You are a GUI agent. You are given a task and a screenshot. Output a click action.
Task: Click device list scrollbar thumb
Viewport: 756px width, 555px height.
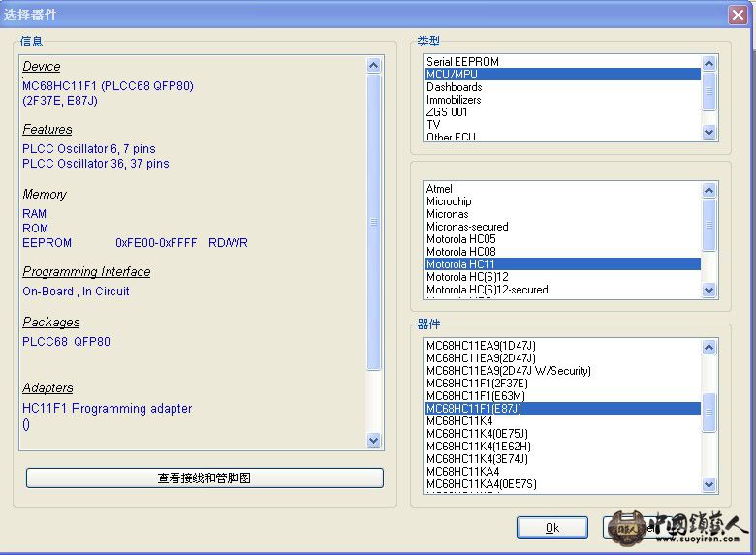pos(709,413)
